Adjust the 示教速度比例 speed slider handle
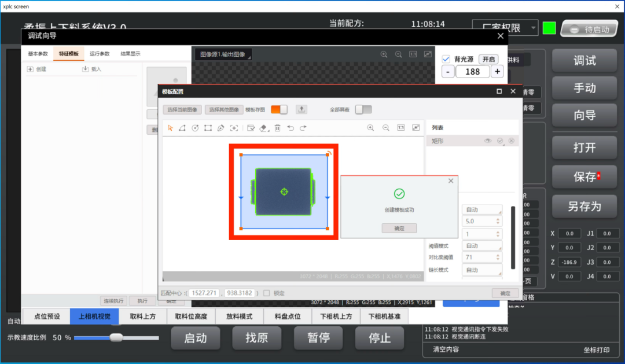Viewport: 625px width, 364px height. [x=116, y=337]
